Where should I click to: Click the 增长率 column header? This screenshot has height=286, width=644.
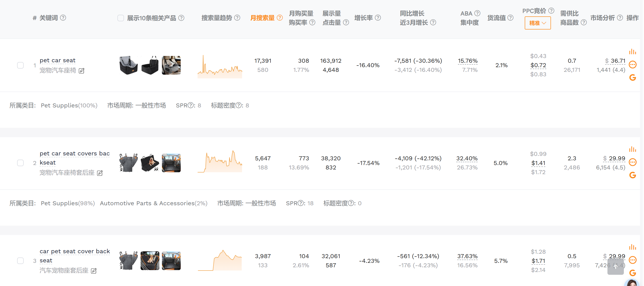(x=363, y=18)
